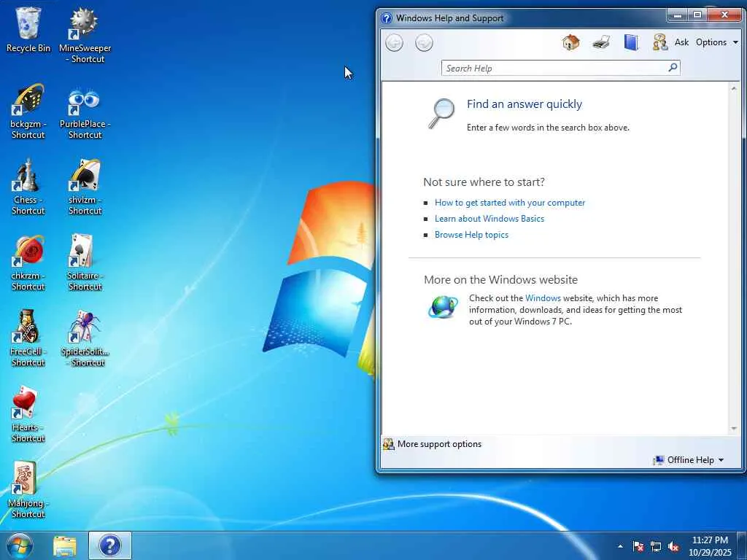Click the Action Center flag tray icon
Screen dimensions: 747x560
[x=638, y=547]
